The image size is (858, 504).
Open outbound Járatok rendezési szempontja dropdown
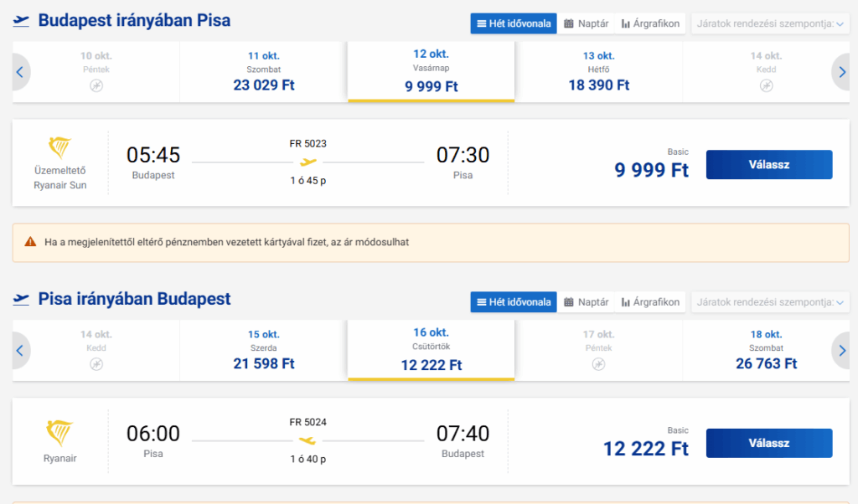click(x=771, y=23)
